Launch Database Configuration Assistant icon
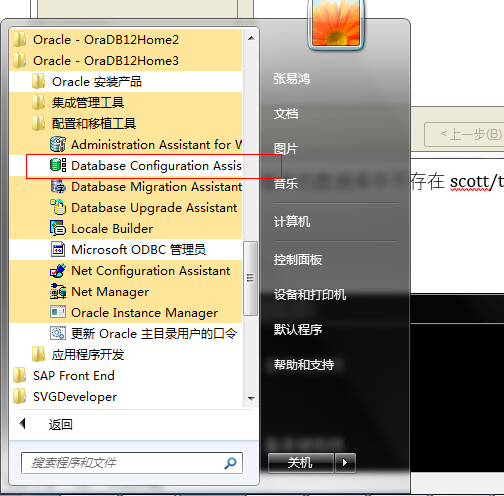504x496 pixels. (x=58, y=165)
